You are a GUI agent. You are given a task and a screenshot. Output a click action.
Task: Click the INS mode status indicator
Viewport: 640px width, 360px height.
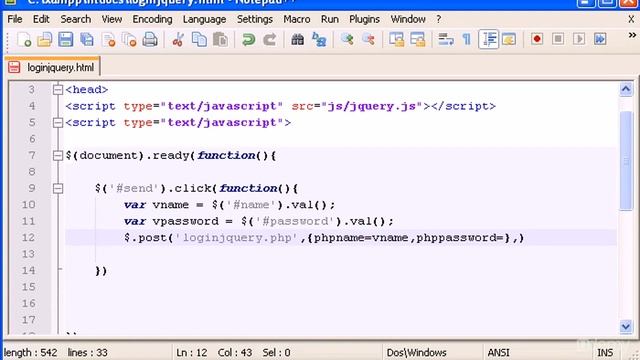coord(605,352)
